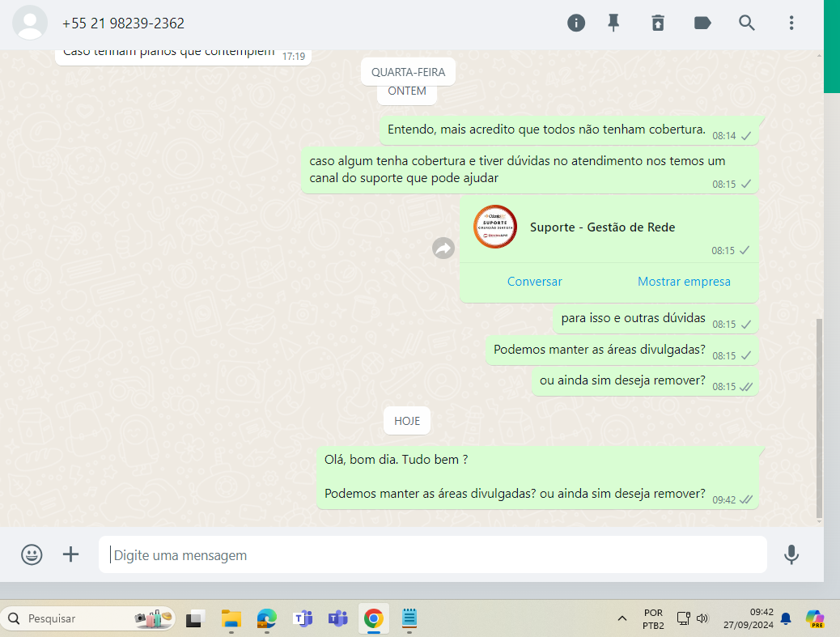
Task: Apply a label using the tag icon
Action: [x=702, y=23]
